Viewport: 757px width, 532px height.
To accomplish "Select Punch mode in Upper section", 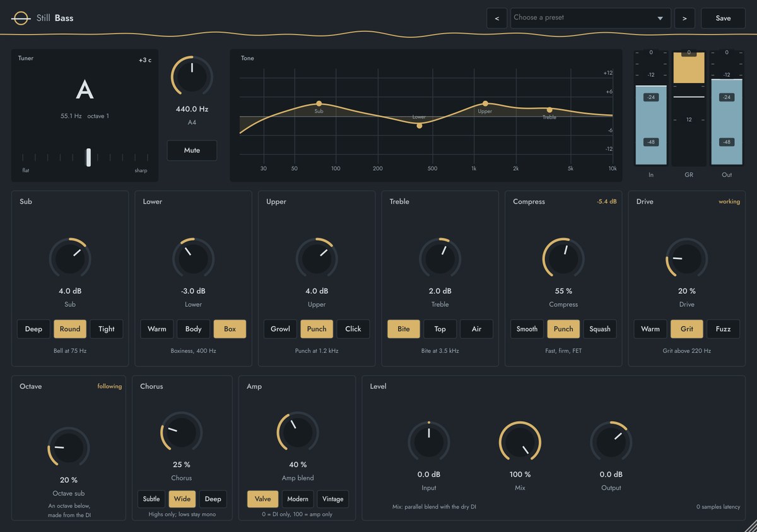I will [317, 329].
